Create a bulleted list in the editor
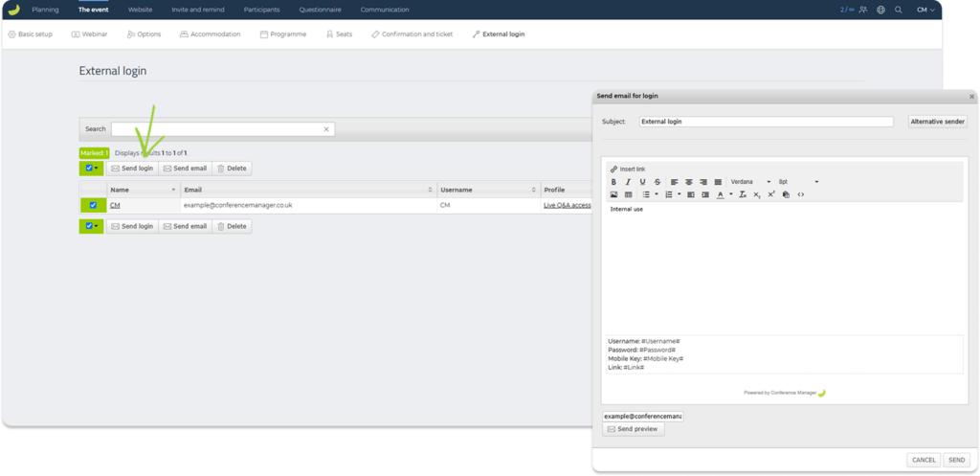 point(646,194)
